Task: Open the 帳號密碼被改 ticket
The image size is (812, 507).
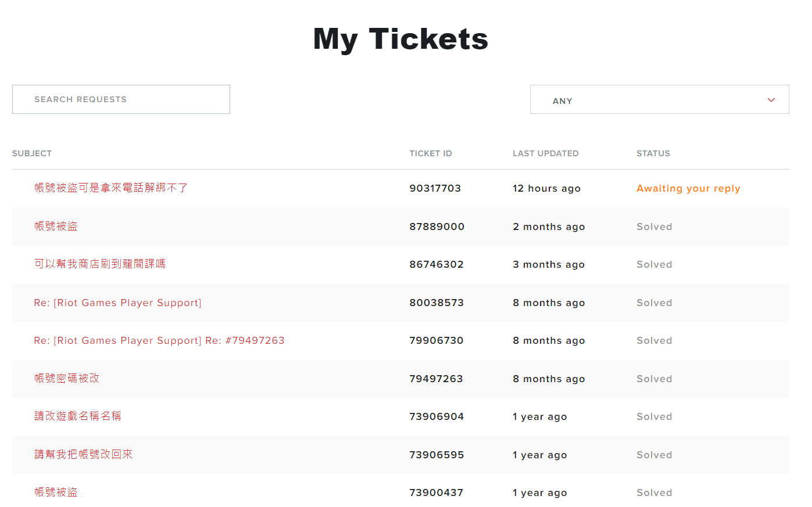Action: pyautogui.click(x=67, y=378)
